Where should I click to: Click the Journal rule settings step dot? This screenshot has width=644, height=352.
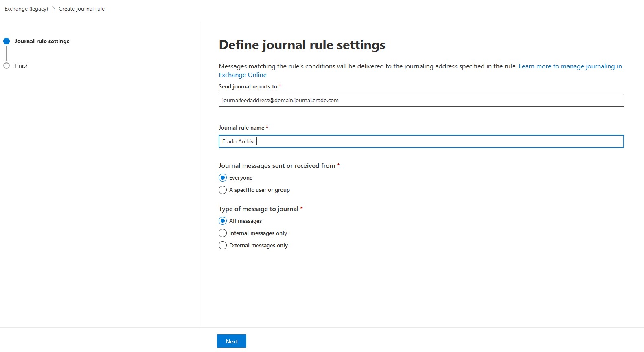(x=7, y=41)
